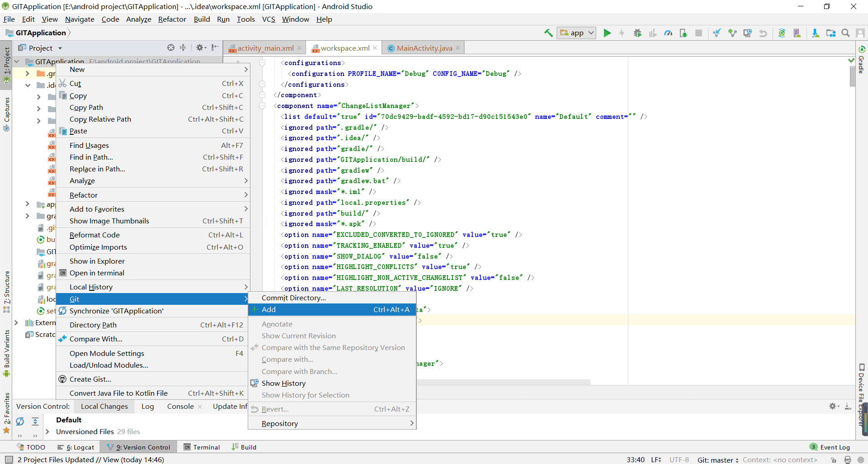868x464 pixels.
Task: Expand the Refactor submenu in the context menu
Action: click(x=83, y=195)
